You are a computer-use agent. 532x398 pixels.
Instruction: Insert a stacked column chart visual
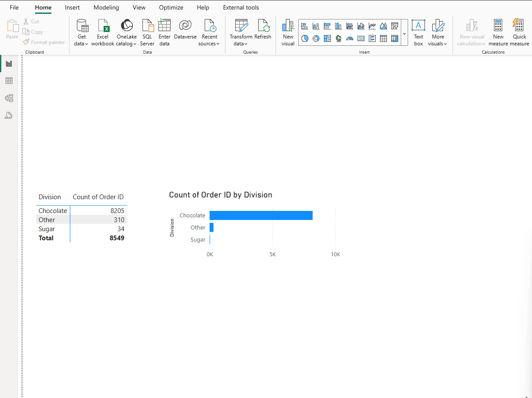(x=316, y=26)
